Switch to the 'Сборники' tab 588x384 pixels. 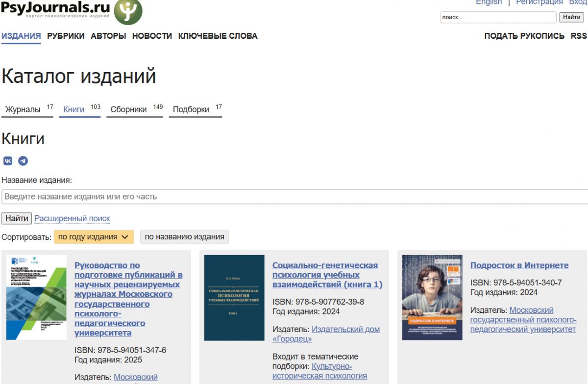[129, 109]
